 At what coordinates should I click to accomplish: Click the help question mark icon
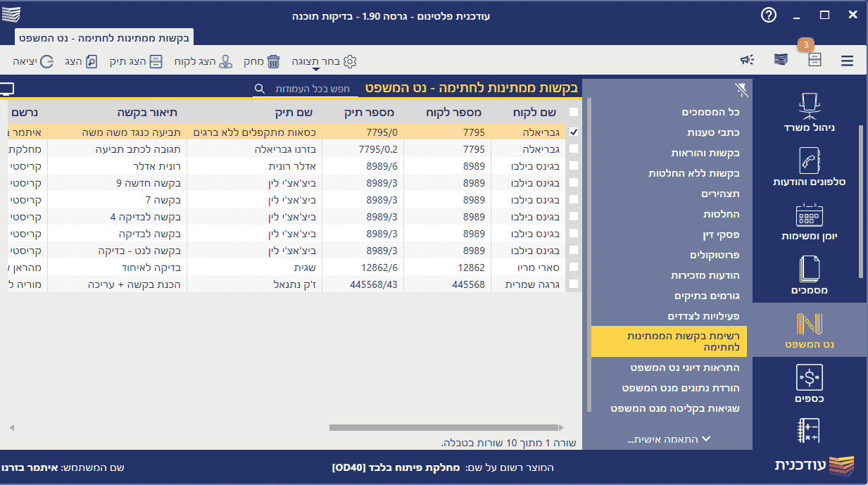click(769, 15)
